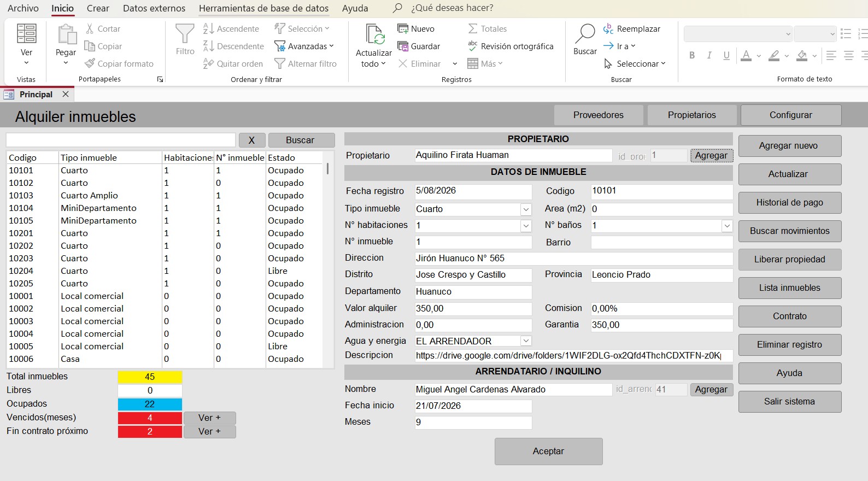Expand Agua y energia dropdown arrow
The width and height of the screenshot is (868, 481).
(x=526, y=341)
